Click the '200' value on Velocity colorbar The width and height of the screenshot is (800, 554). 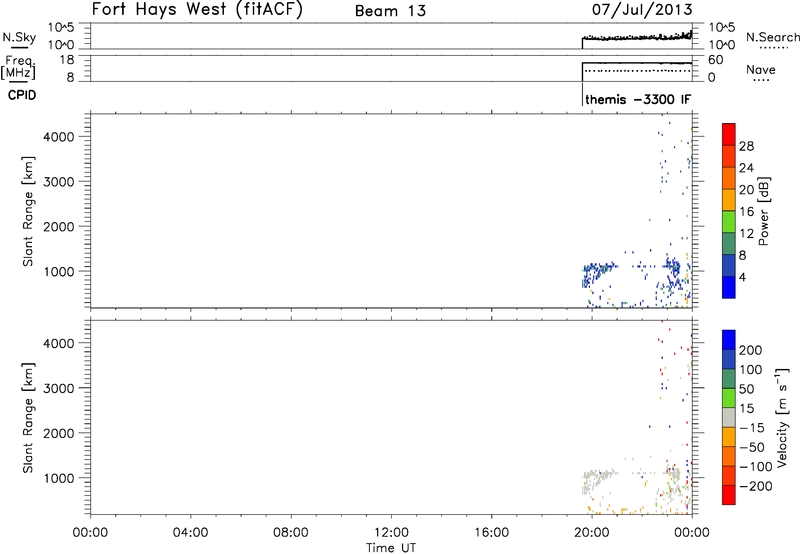(751, 350)
